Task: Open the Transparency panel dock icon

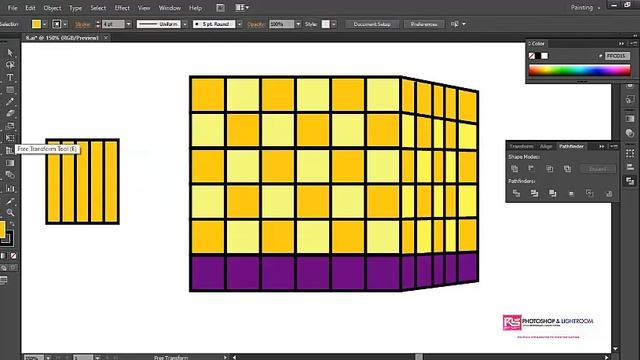Action: point(630,133)
